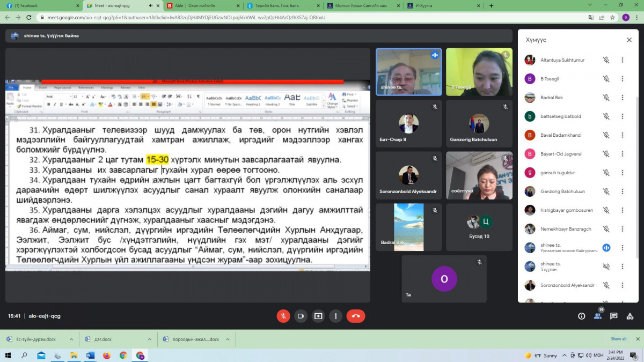Open the meeting details info icon
644x362 pixels.
tap(581, 316)
